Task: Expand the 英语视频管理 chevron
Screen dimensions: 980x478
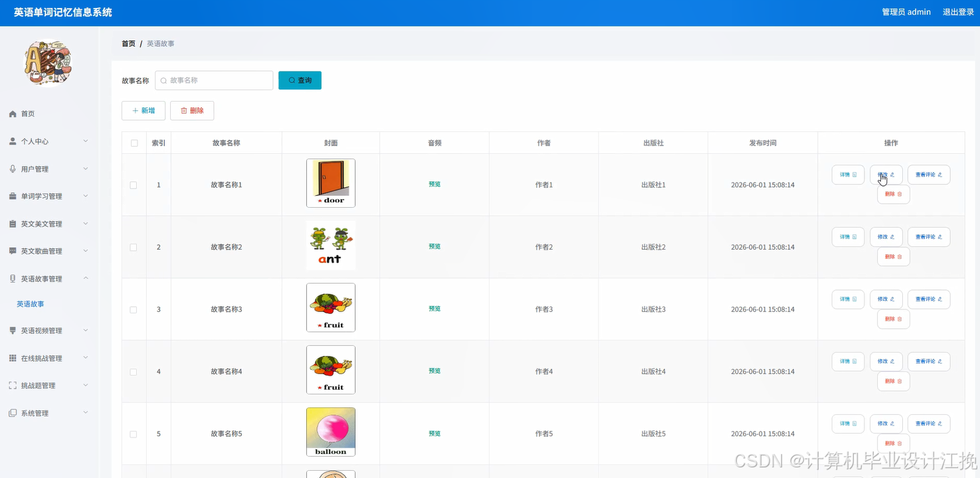Action: click(x=86, y=330)
